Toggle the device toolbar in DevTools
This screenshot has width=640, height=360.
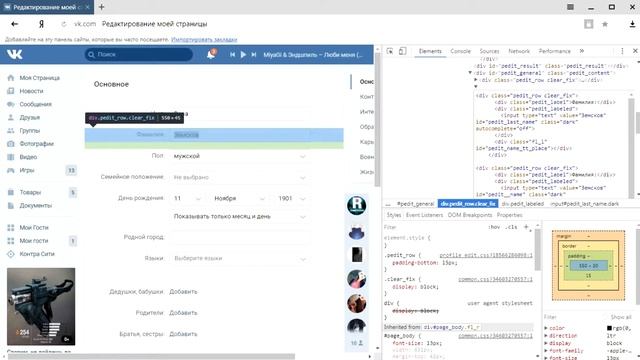[x=402, y=51]
